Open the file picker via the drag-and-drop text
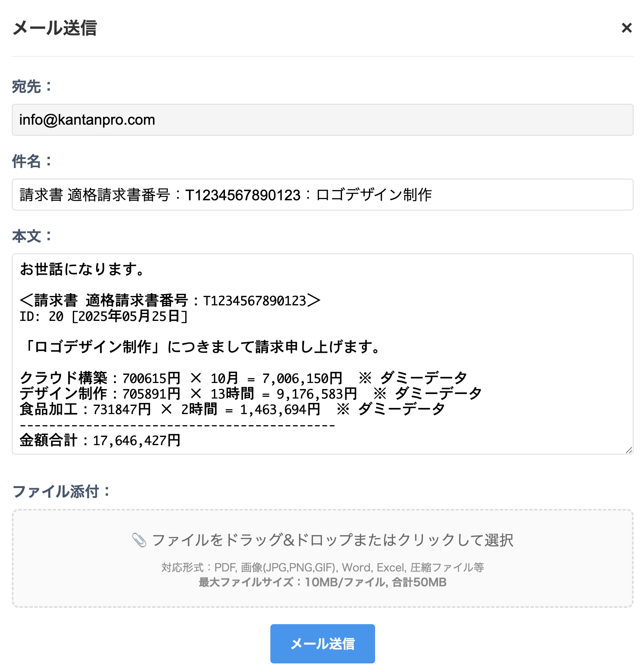This screenshot has width=643, height=672. tap(333, 540)
